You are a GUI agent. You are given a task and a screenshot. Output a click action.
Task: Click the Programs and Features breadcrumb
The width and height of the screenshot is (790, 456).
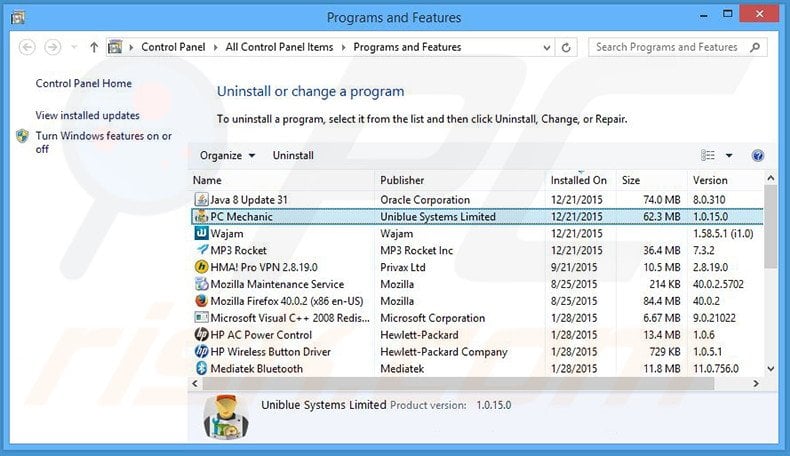click(407, 47)
